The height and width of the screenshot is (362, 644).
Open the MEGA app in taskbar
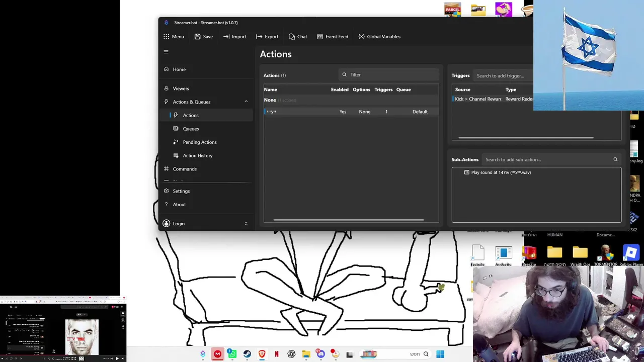(x=217, y=354)
